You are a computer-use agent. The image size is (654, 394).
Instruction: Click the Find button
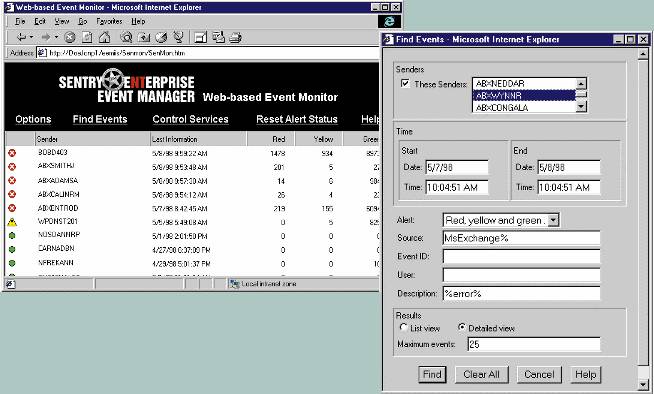(432, 374)
